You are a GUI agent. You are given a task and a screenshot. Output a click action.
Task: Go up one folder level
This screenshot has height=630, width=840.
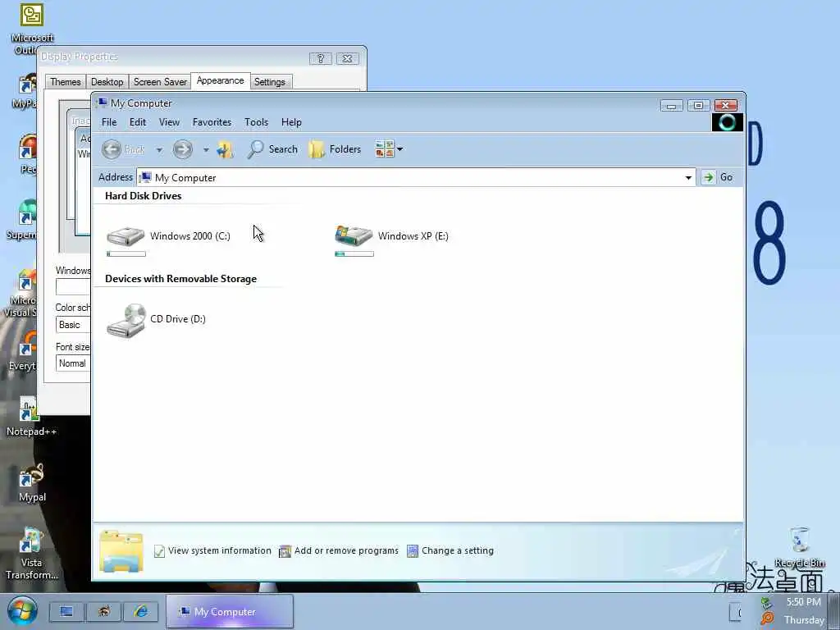[x=226, y=149]
